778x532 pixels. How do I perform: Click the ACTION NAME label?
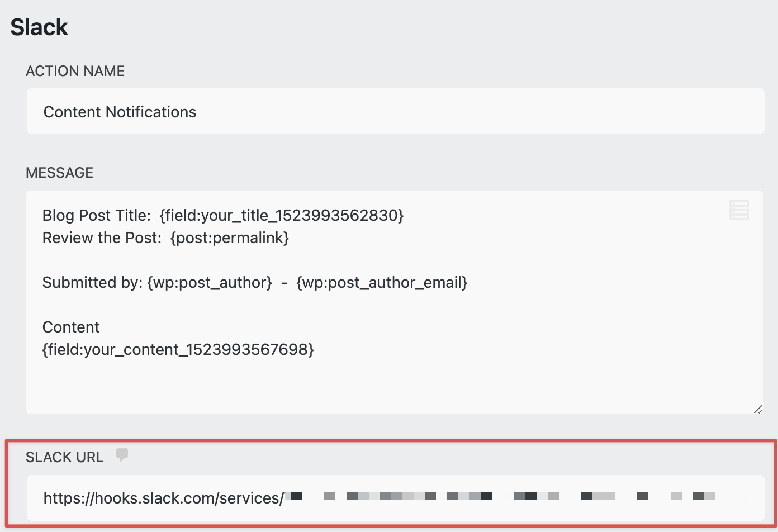click(75, 71)
